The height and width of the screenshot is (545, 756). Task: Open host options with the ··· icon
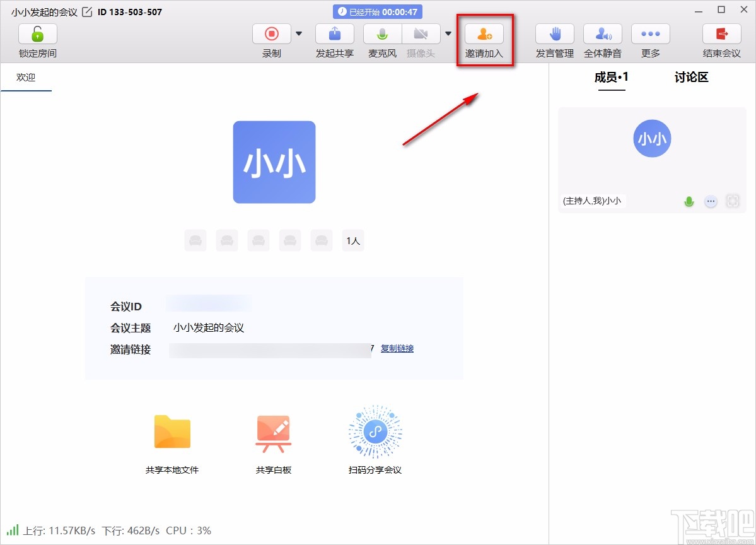(711, 201)
